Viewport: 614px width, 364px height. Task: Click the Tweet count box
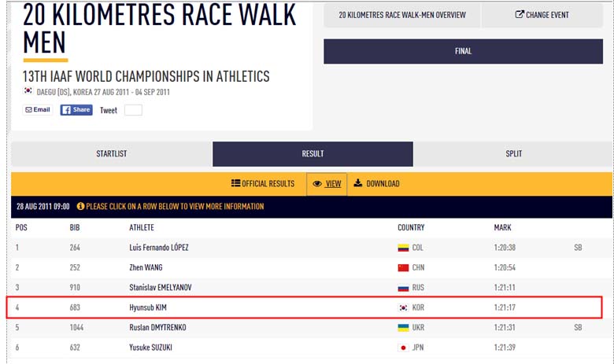click(x=133, y=110)
